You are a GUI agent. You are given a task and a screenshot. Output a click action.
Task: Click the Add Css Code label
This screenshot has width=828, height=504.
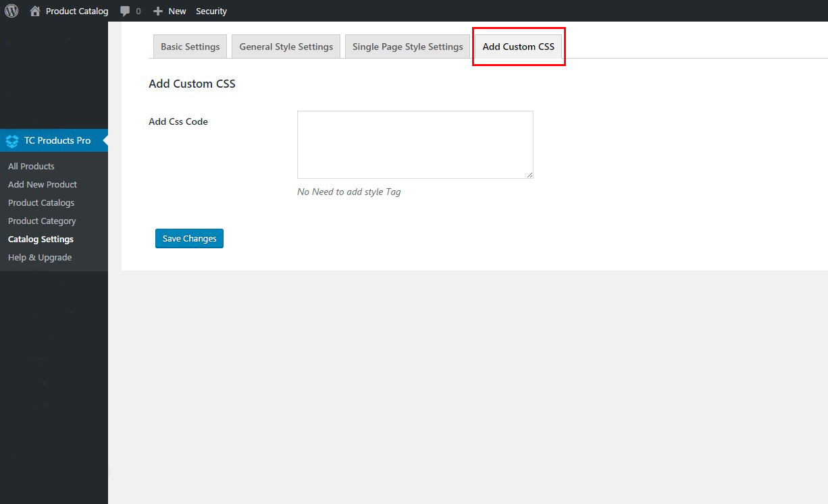[x=178, y=121]
